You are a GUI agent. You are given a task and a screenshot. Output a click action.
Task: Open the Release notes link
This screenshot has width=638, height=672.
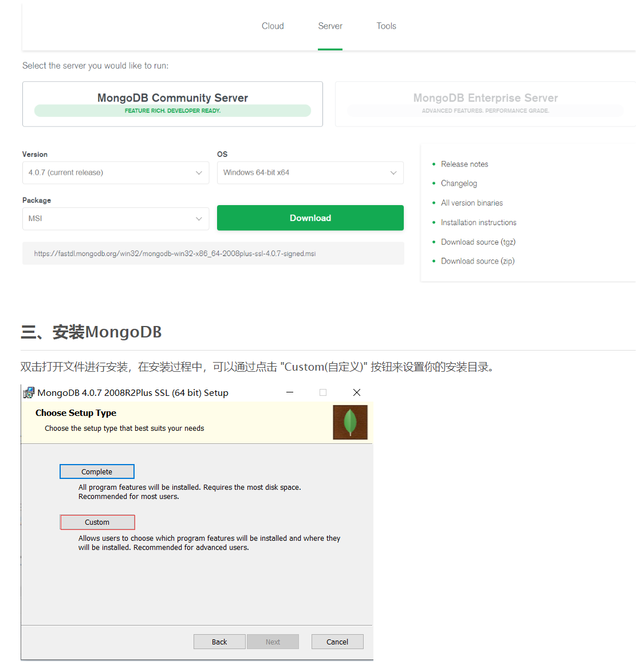[x=464, y=164]
